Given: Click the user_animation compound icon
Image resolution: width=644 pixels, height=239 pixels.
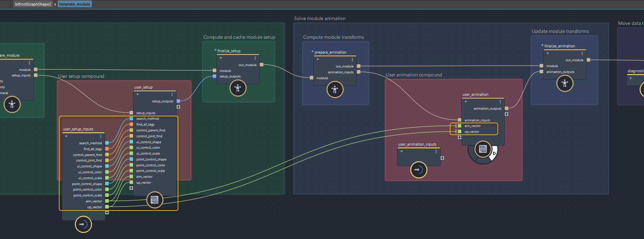Looking at the screenshot, I should pos(483,149).
